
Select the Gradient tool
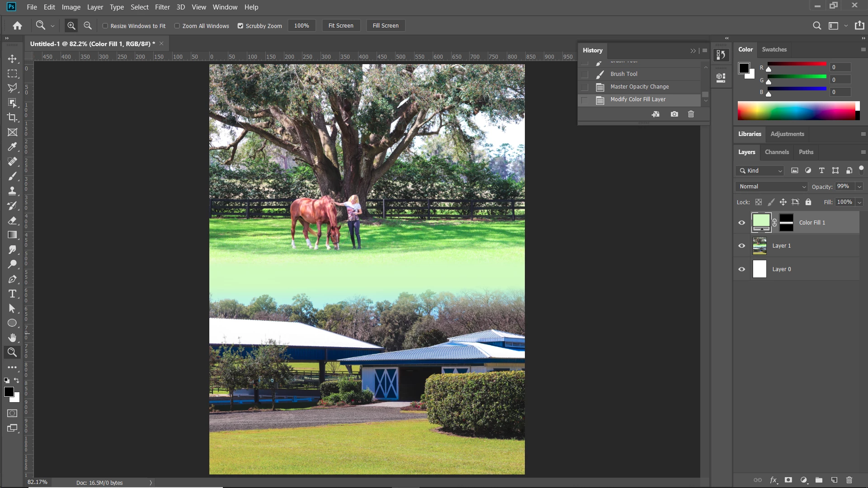pyautogui.click(x=12, y=235)
